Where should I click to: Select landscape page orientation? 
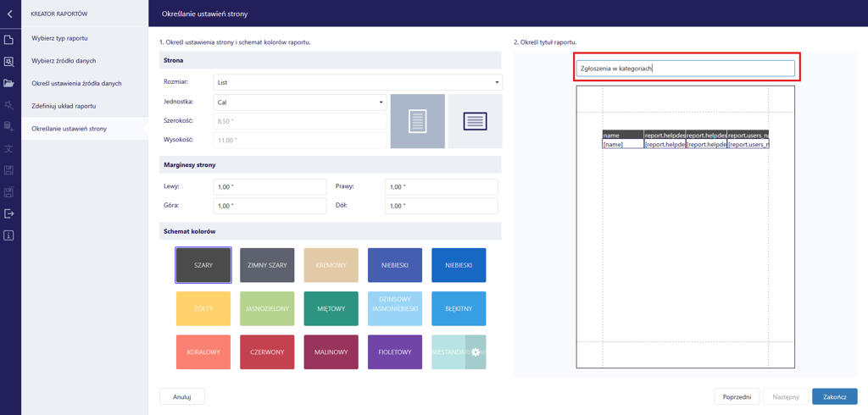point(475,121)
